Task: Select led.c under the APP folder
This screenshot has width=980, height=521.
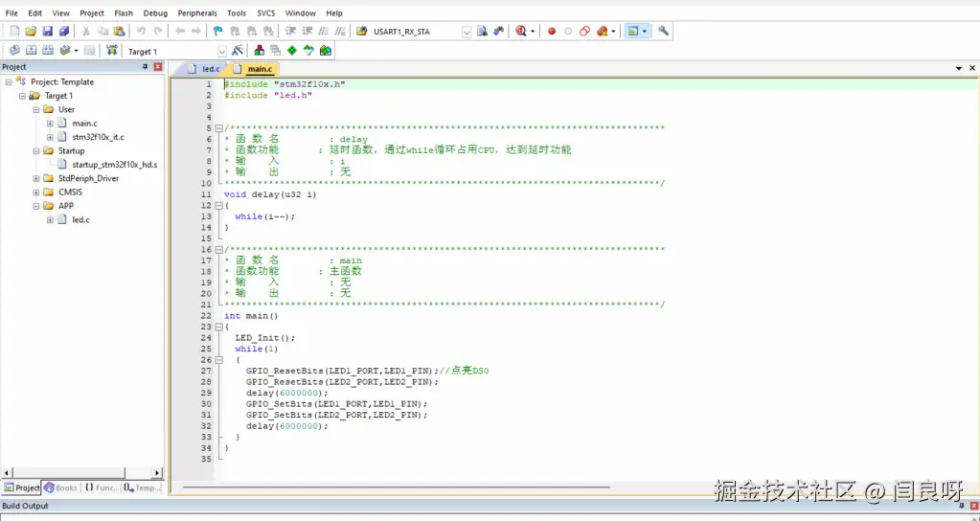Action: tap(80, 219)
